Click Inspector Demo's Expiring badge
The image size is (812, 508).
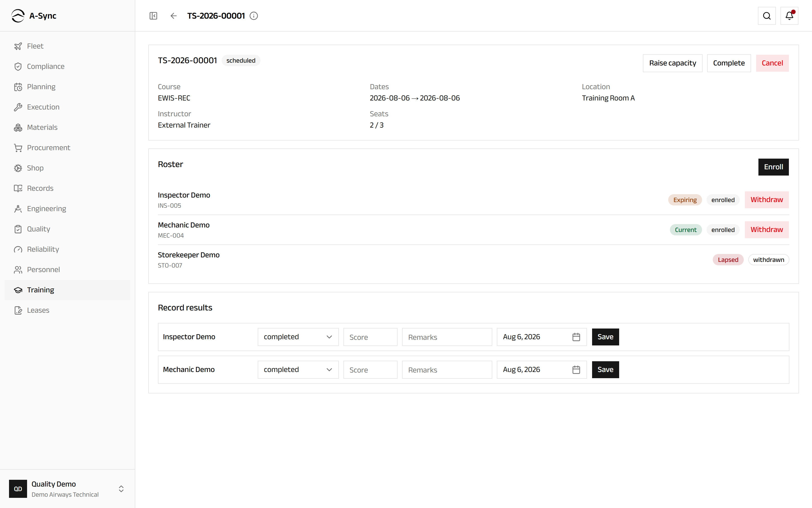685,200
